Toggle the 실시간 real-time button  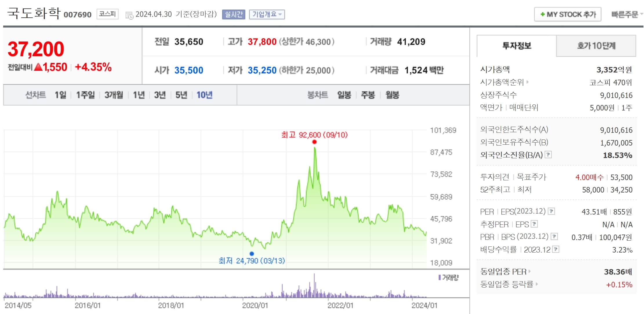point(233,14)
